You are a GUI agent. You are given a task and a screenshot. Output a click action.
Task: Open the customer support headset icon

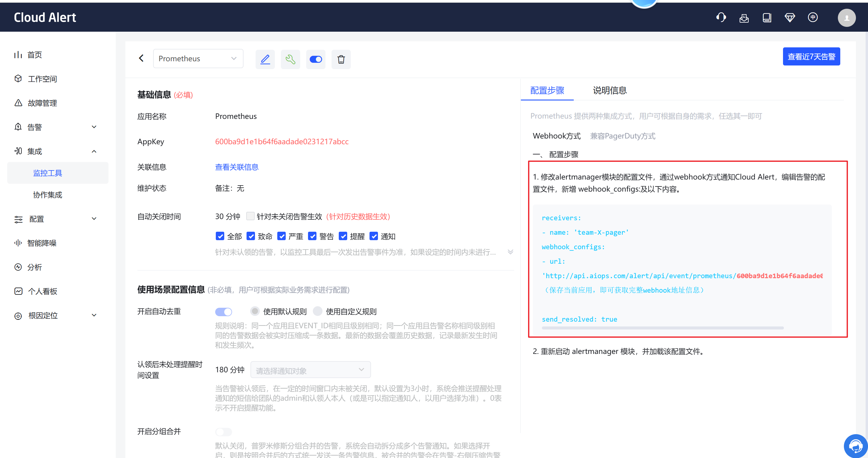point(721,17)
